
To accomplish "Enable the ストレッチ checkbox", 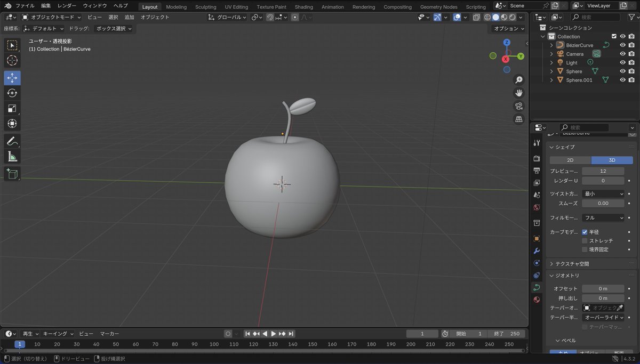I will click(x=585, y=241).
